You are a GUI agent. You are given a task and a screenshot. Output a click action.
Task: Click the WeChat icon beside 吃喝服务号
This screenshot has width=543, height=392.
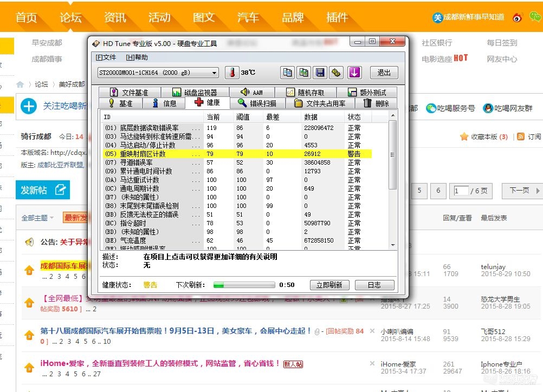(x=431, y=108)
